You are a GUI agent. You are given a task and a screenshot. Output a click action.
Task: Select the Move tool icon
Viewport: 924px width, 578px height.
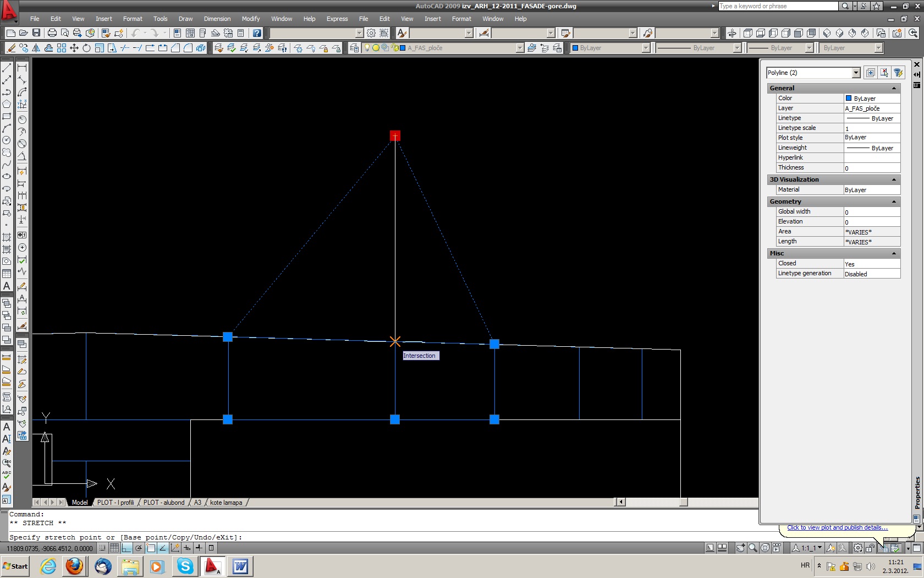[74, 48]
